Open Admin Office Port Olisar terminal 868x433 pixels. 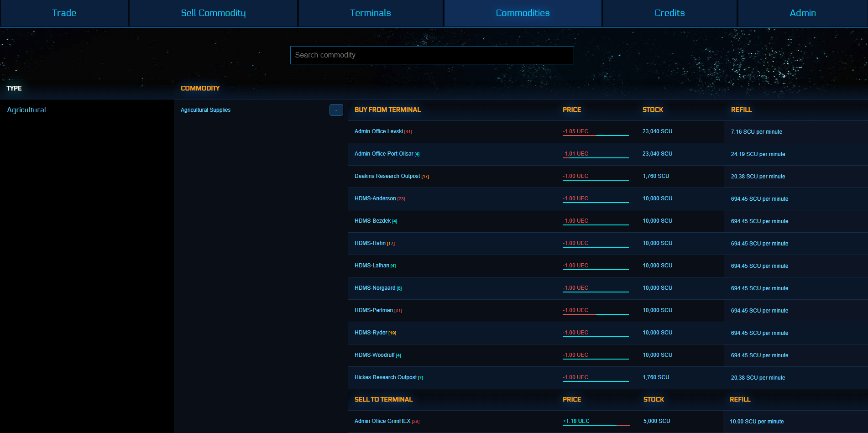click(383, 154)
